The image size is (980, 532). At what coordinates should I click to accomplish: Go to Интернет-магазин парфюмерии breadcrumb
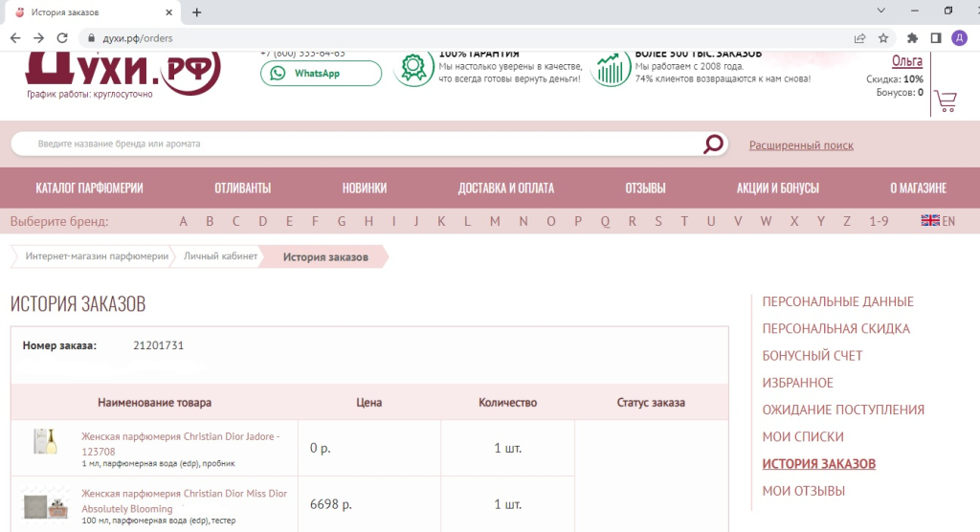tap(97, 256)
